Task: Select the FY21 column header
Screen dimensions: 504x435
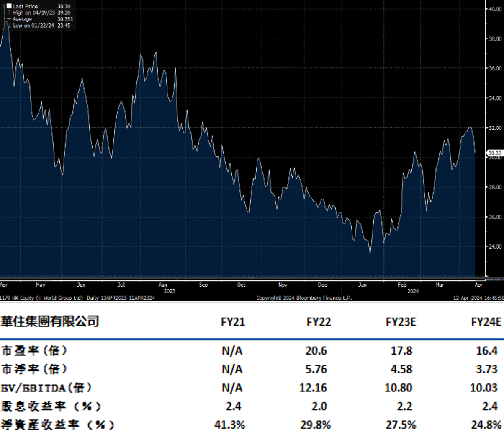Action: (233, 322)
